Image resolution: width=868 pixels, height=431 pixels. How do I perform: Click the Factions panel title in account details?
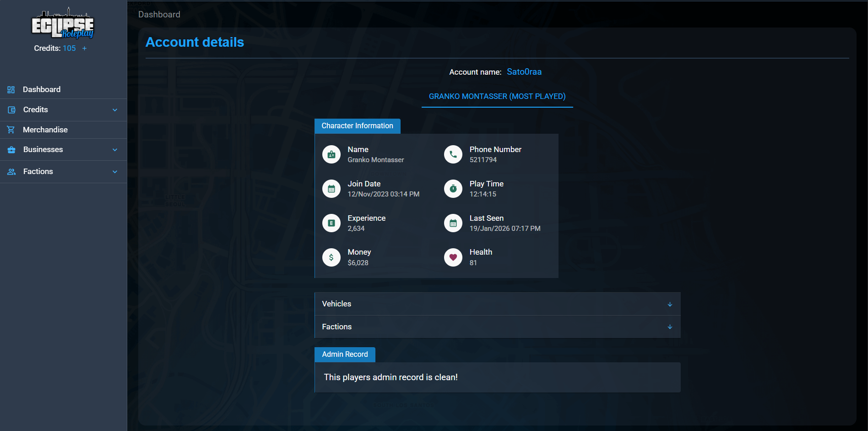click(336, 327)
